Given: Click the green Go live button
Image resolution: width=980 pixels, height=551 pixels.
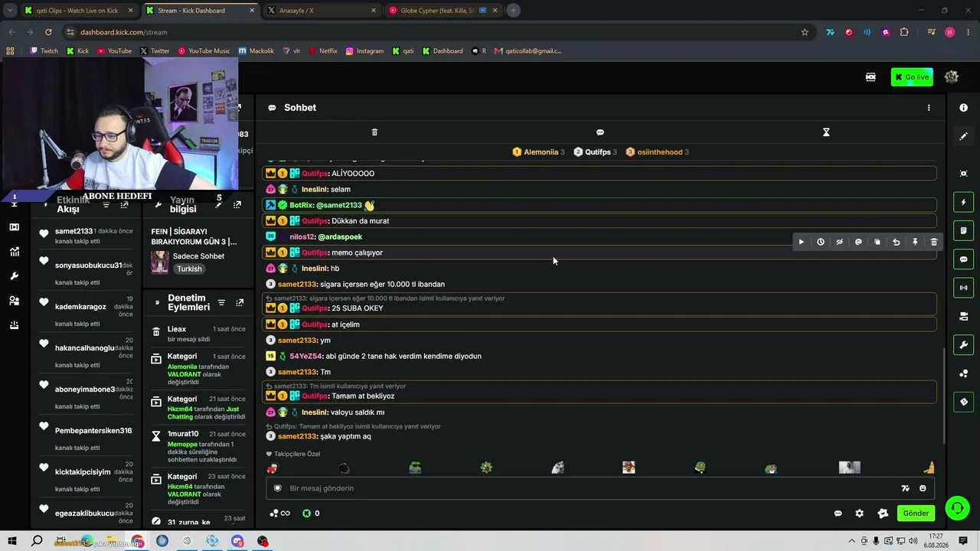Looking at the screenshot, I should (x=912, y=77).
